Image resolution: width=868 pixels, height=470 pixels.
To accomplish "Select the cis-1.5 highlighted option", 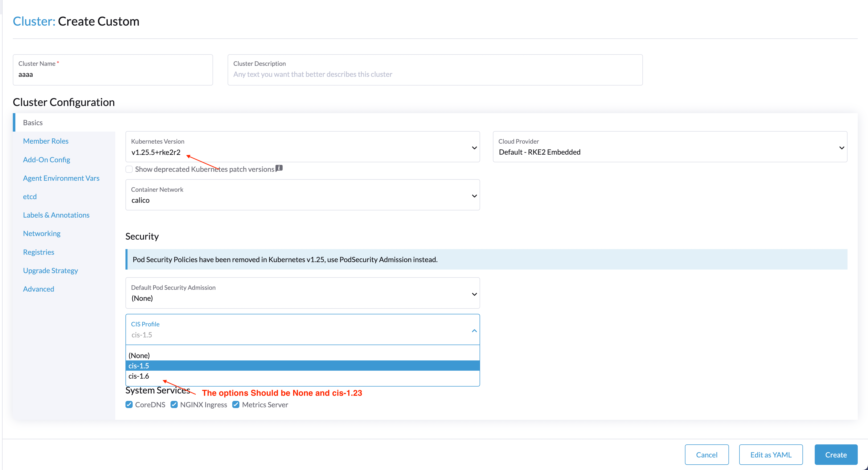I will tap(139, 366).
